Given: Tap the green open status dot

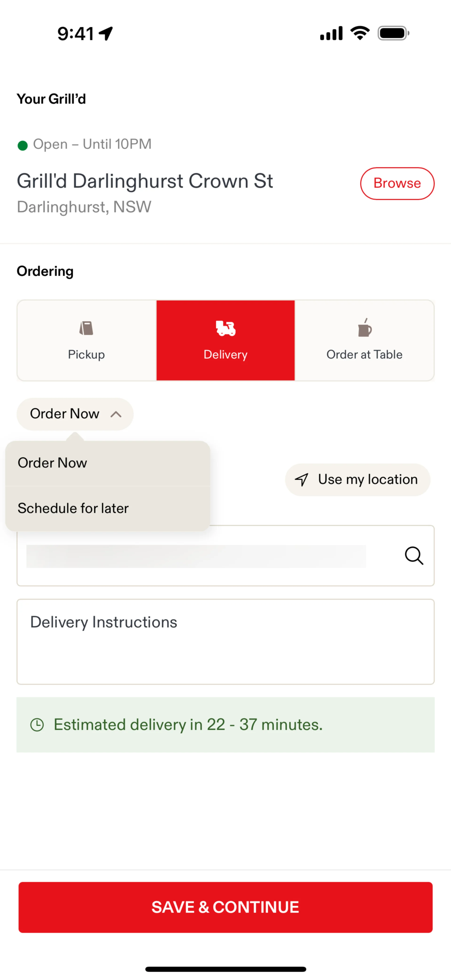Looking at the screenshot, I should click(23, 145).
